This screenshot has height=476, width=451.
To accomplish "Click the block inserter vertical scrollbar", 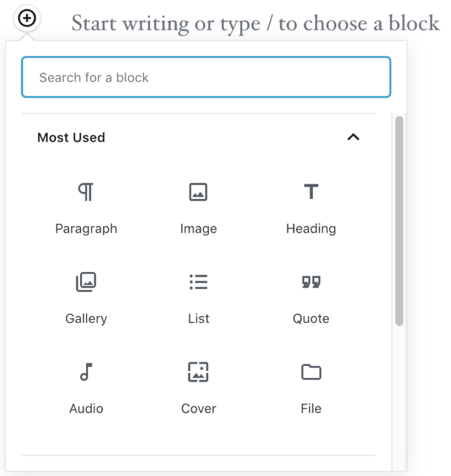I will tap(399, 221).
